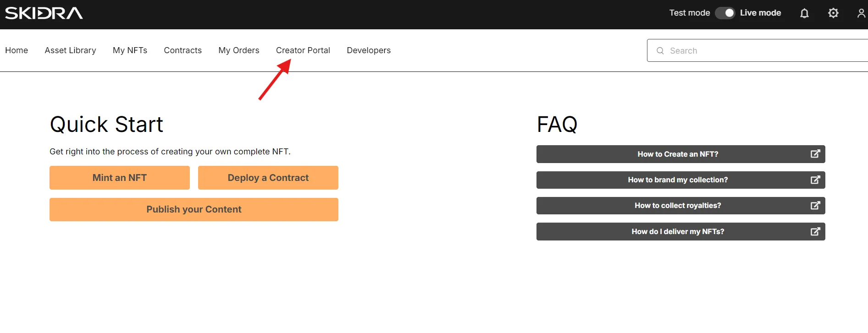
Task: Open How to brand my collection FAQ
Action: [x=680, y=180]
